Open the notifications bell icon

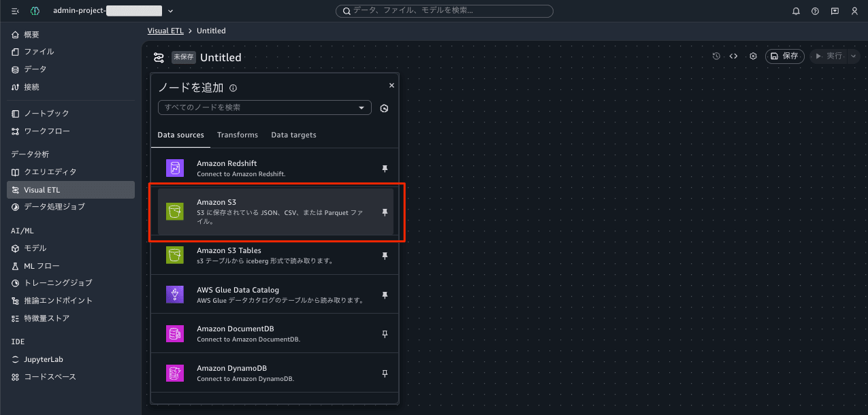pyautogui.click(x=796, y=11)
